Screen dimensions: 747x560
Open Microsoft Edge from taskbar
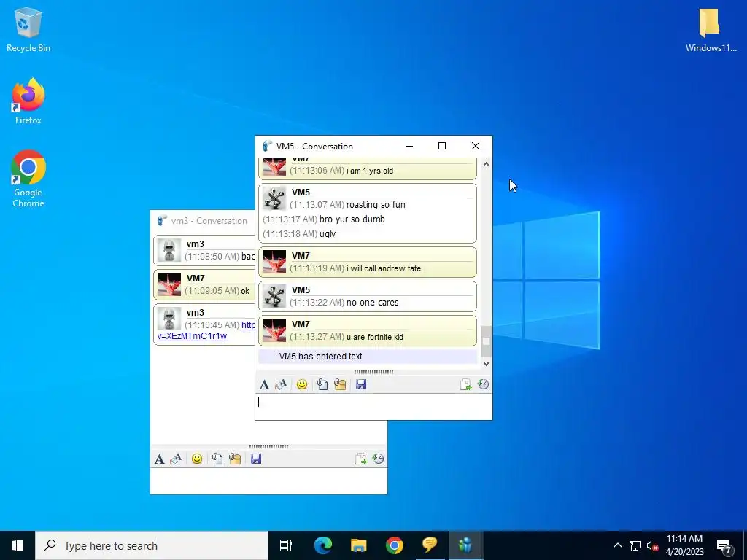(323, 545)
